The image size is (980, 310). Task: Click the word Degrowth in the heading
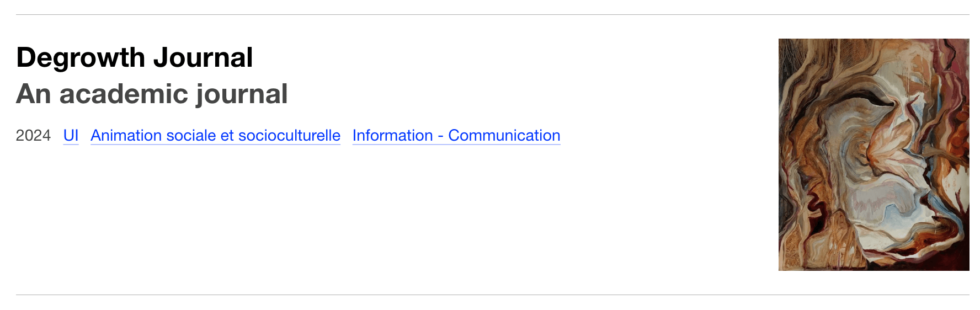point(81,57)
